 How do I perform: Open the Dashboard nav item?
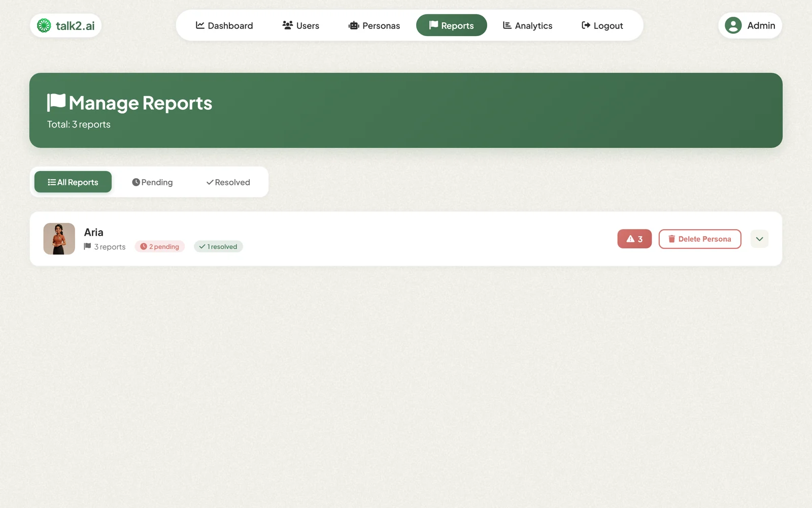(224, 25)
